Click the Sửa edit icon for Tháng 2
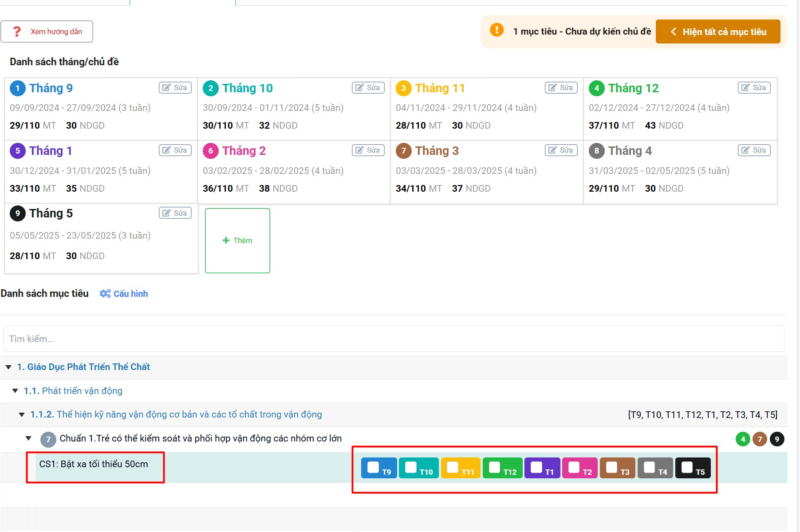This screenshot has height=532, width=800. click(x=368, y=150)
